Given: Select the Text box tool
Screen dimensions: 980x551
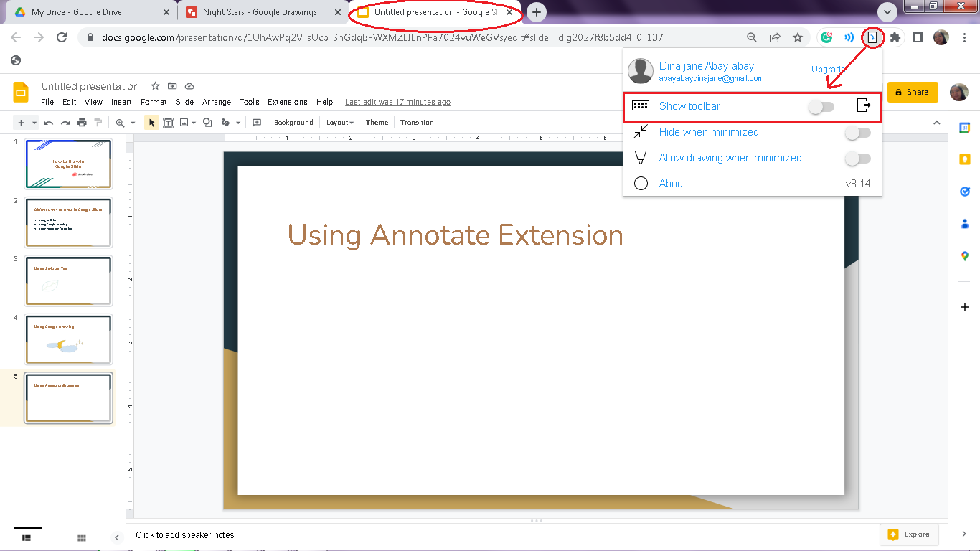Looking at the screenshot, I should (168, 123).
